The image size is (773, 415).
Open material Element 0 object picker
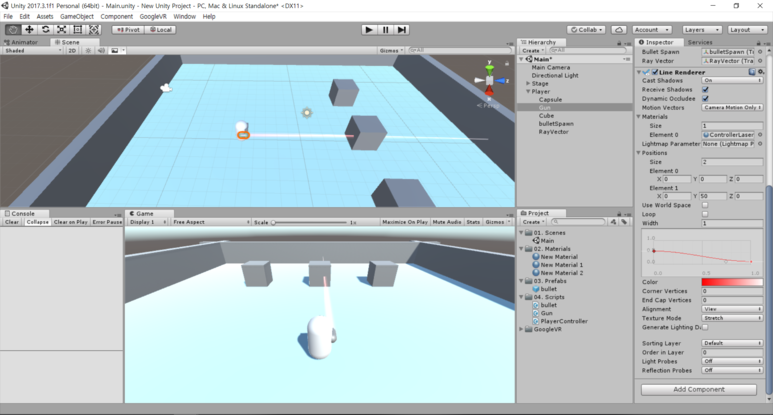pos(760,135)
